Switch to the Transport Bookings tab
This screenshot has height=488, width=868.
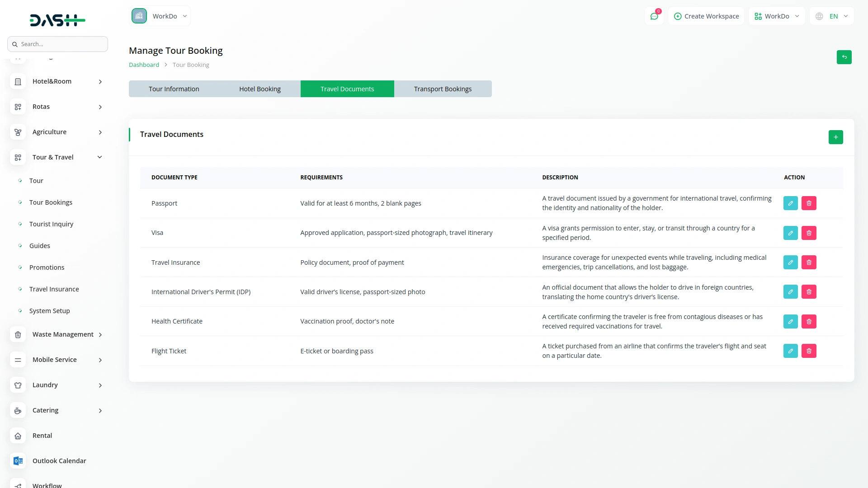pos(443,89)
